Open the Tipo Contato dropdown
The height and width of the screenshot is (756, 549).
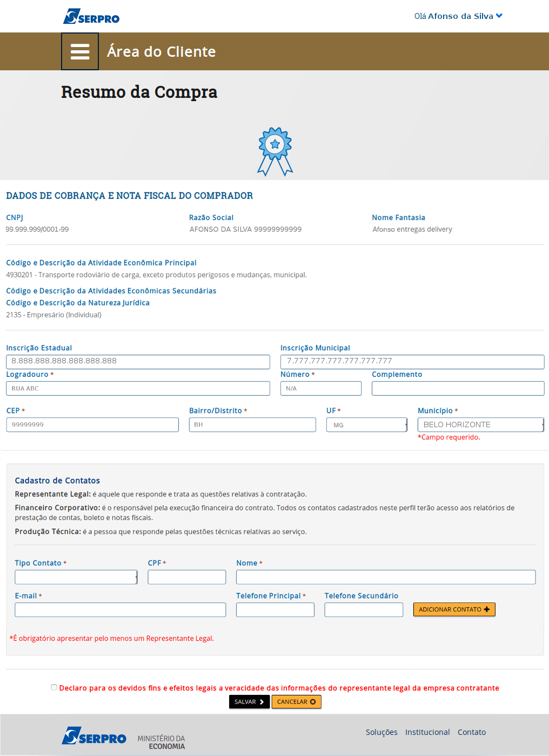pyautogui.click(x=76, y=577)
